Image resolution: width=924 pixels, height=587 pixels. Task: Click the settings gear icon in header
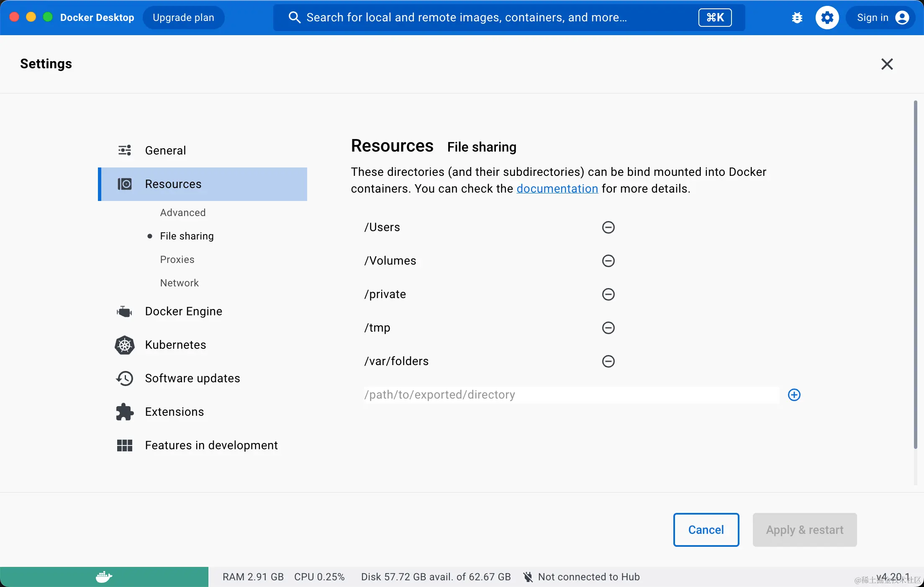[x=827, y=18]
